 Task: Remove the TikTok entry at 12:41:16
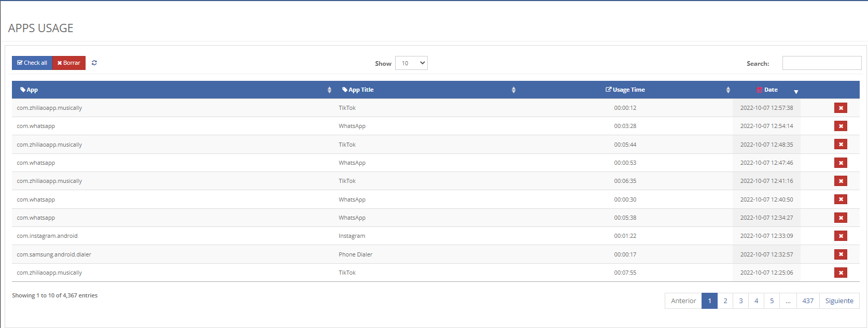841,181
